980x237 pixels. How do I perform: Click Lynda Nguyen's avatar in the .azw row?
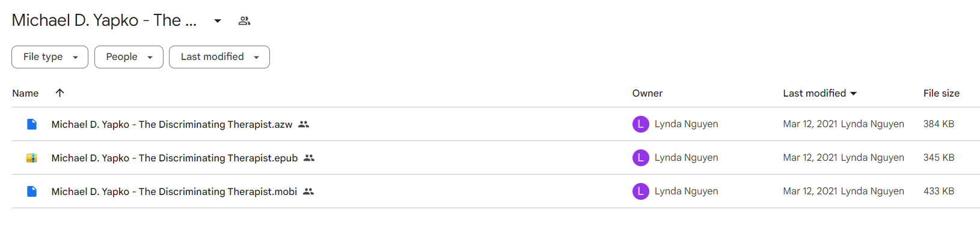(640, 124)
